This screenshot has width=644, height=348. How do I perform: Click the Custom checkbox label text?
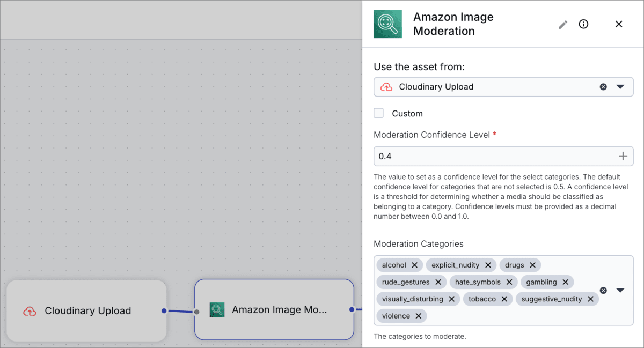[407, 113]
